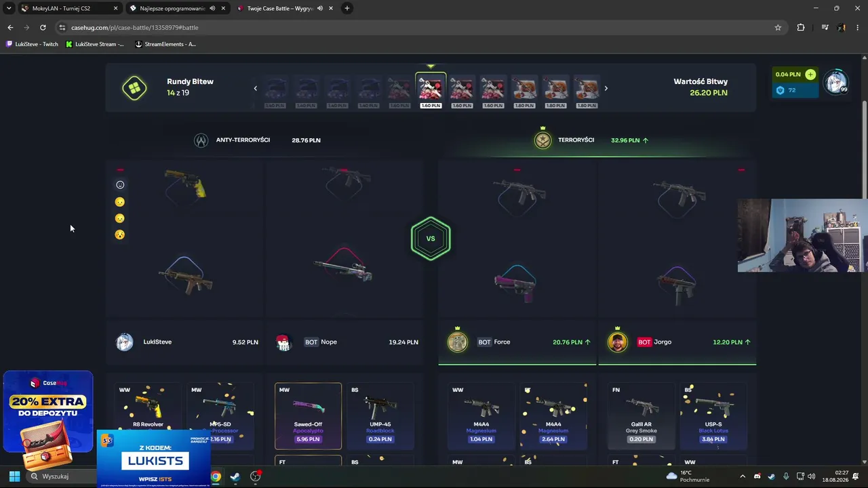Open the StreamElements bookmark
868x488 pixels.
coord(165,44)
